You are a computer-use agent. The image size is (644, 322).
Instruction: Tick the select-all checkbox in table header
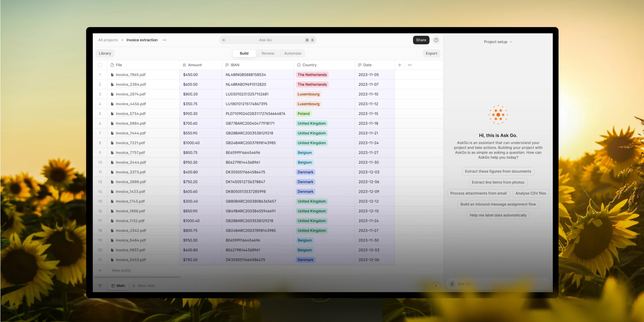click(x=100, y=65)
